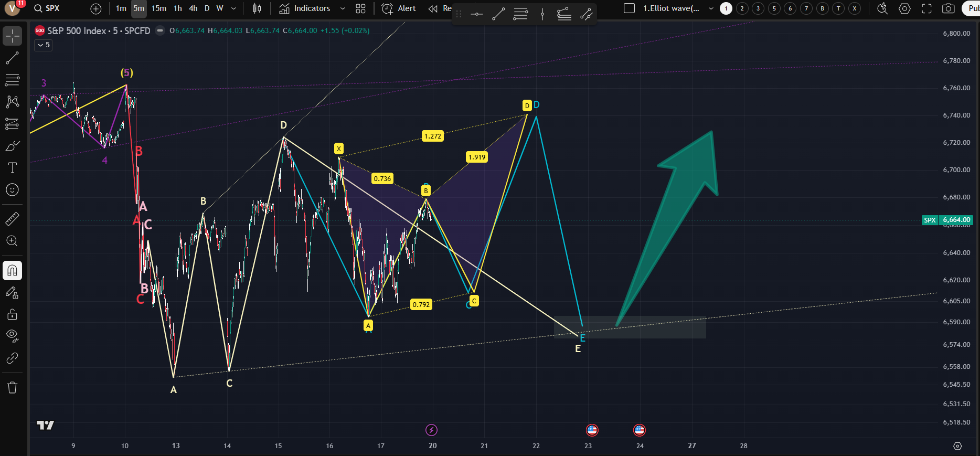Switch to the 4h timeframe

193,8
